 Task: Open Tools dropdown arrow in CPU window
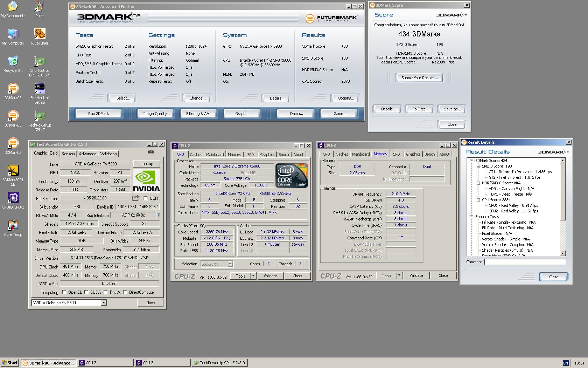[x=253, y=276]
